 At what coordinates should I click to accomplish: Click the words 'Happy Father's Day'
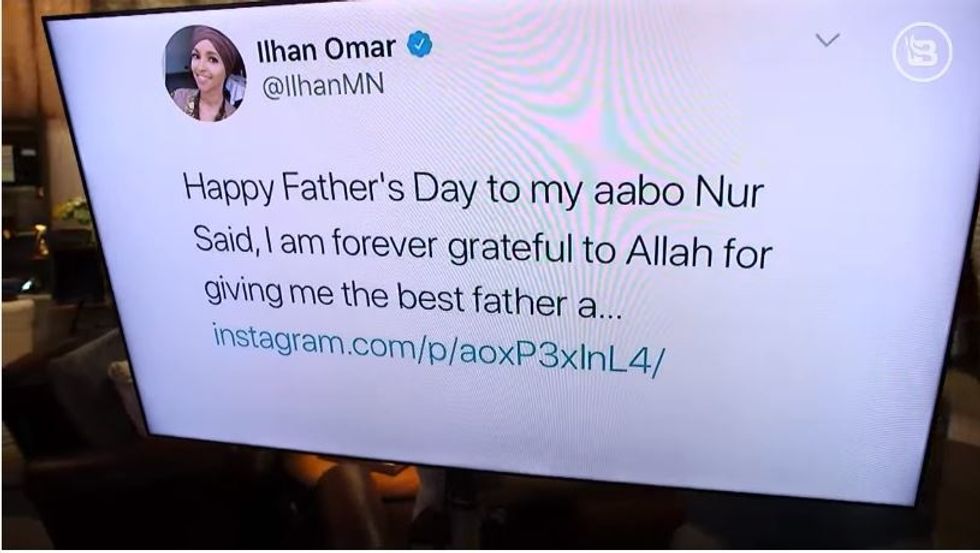pos(329,188)
